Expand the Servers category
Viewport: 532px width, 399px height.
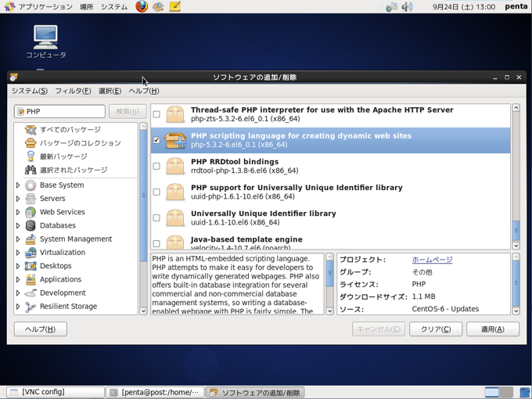(x=18, y=199)
